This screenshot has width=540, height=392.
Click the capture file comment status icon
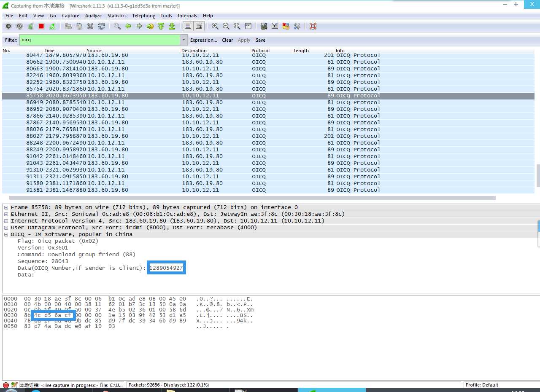pyautogui.click(x=14, y=385)
